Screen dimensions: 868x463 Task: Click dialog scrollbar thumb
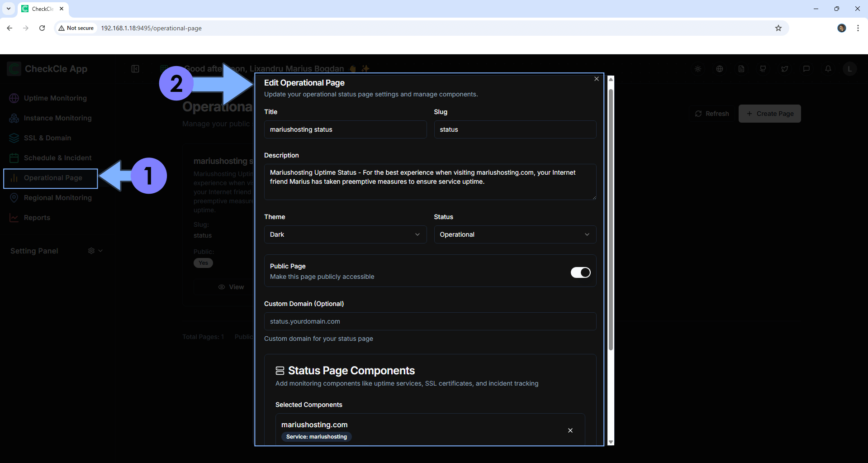coord(611,220)
